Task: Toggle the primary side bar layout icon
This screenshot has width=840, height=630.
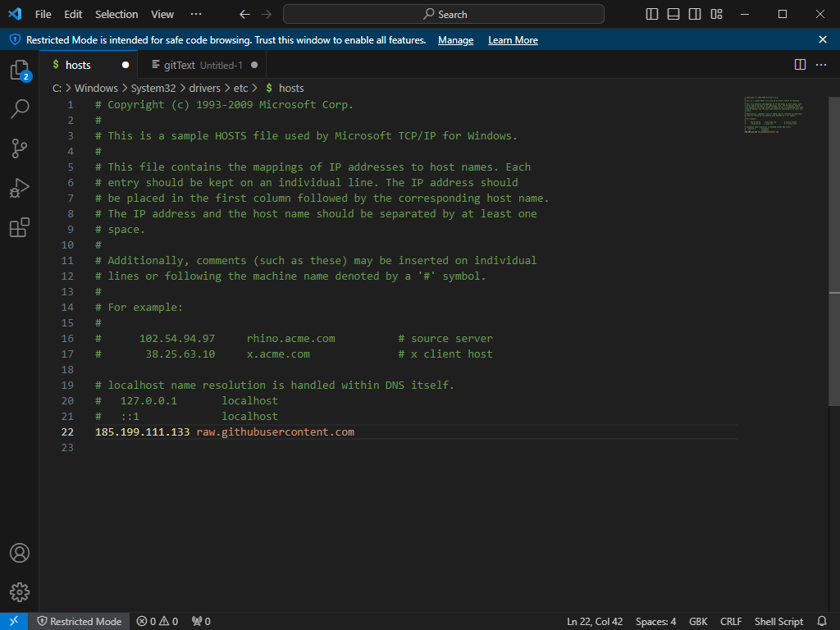Action: click(652, 15)
